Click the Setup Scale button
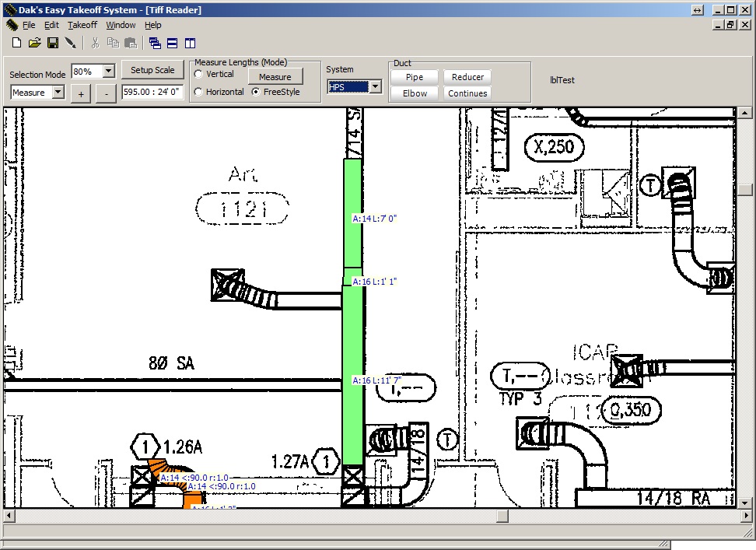 click(152, 70)
